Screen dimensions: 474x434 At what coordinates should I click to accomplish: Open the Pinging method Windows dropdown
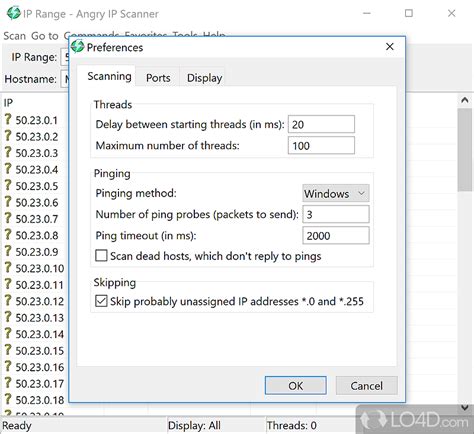click(336, 193)
